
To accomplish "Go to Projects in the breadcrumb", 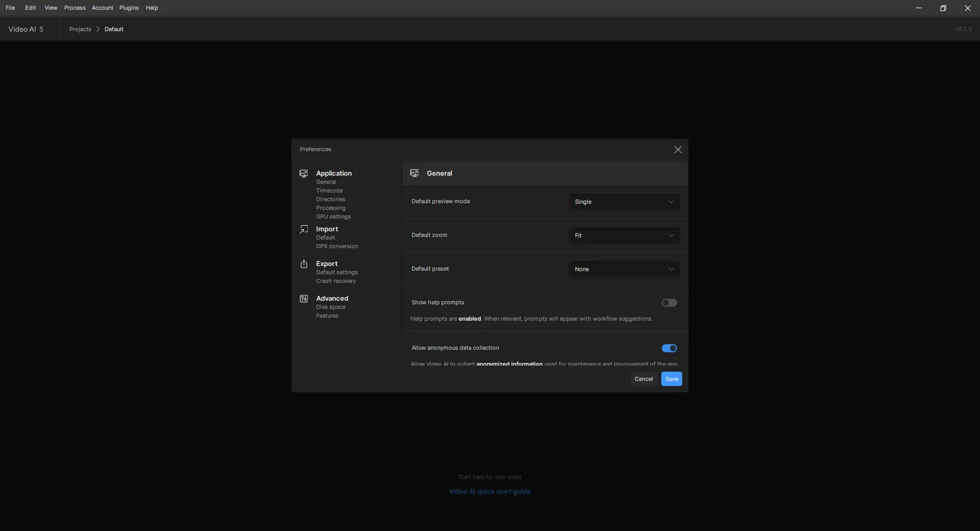I will (80, 29).
